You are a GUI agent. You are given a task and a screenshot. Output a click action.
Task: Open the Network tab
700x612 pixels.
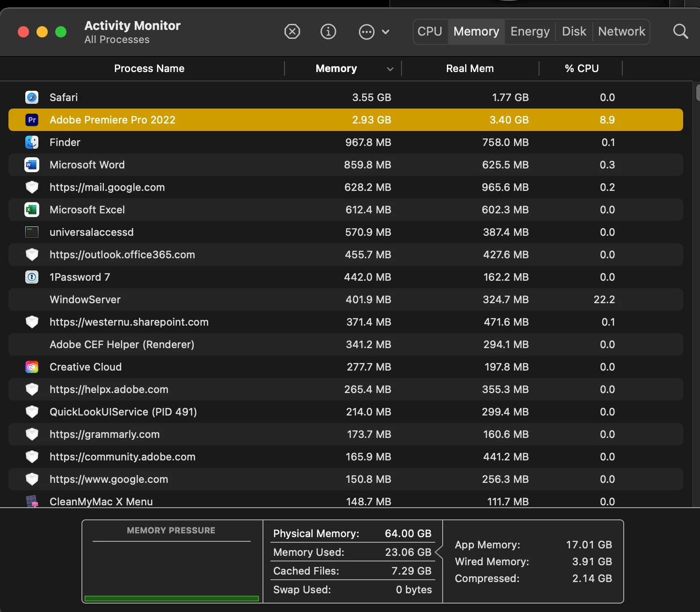(621, 31)
